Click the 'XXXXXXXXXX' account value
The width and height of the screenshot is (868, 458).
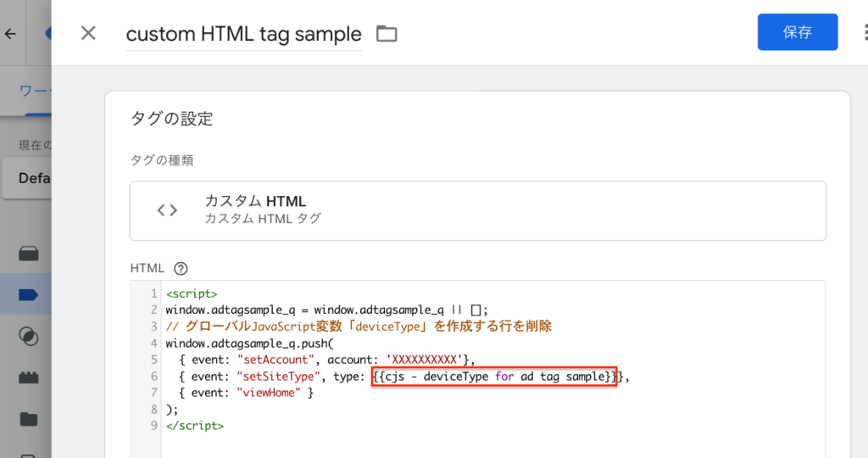[x=424, y=360]
